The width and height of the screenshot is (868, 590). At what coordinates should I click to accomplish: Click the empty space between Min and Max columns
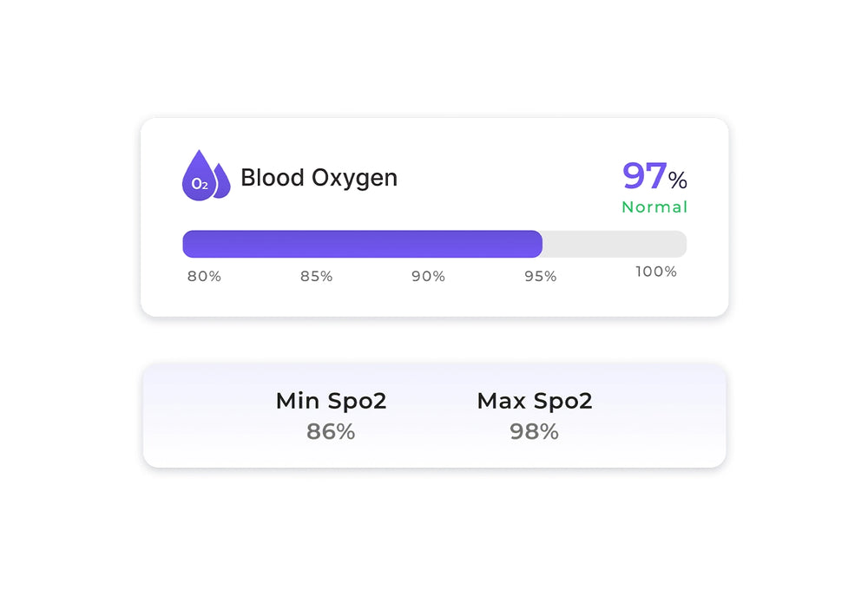pyautogui.click(x=432, y=416)
